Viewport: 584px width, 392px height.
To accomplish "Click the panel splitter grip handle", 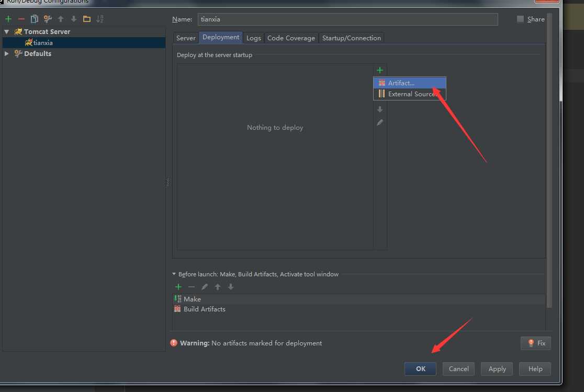I will click(x=167, y=182).
